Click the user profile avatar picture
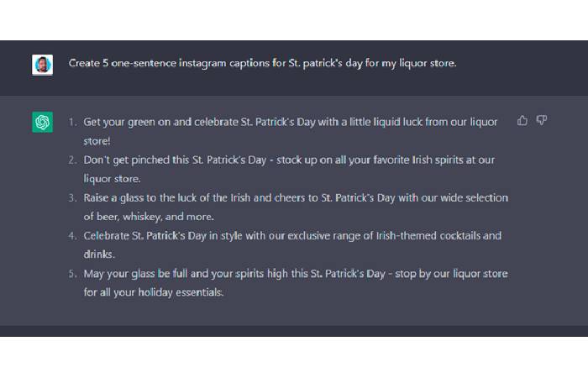588x378 pixels. coord(42,65)
